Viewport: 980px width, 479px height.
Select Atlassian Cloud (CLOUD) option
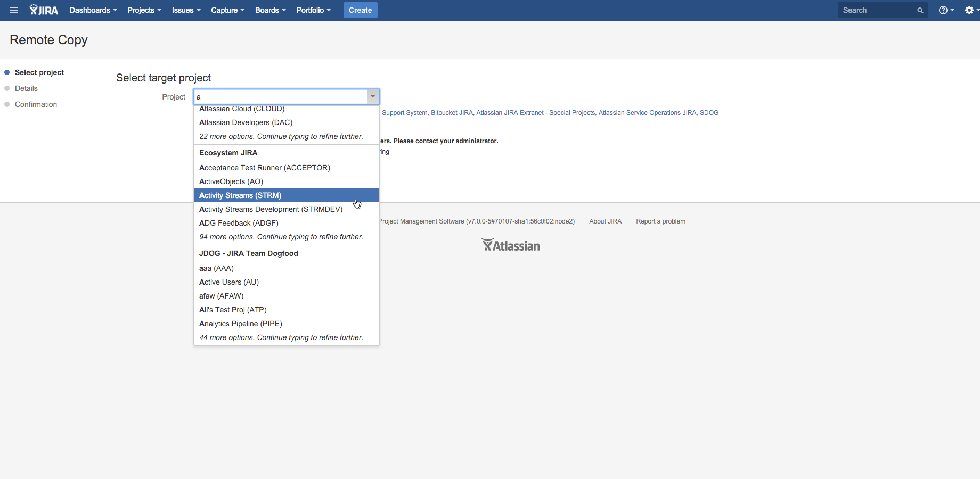pos(287,109)
